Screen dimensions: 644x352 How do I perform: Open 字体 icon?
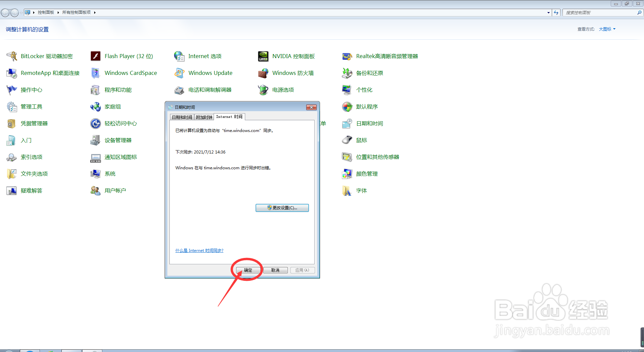[x=347, y=190]
